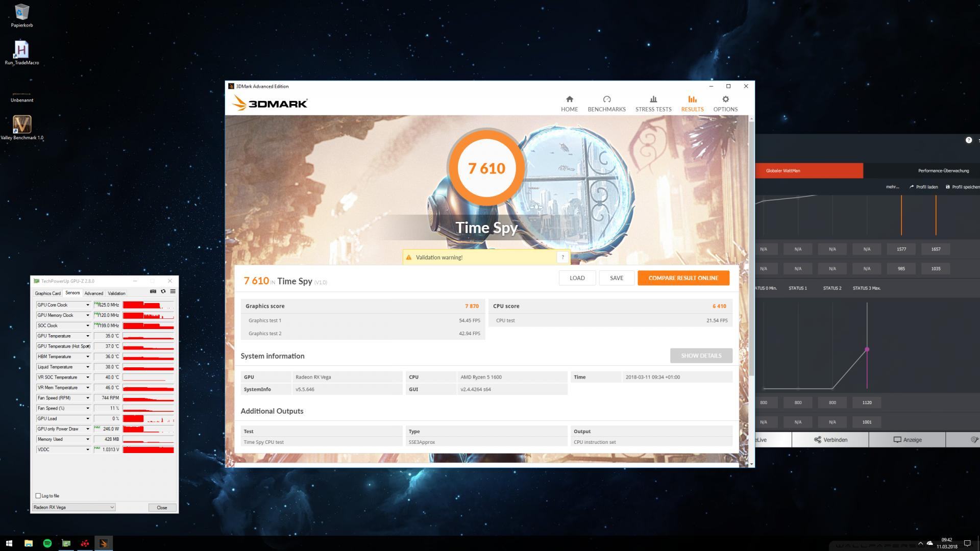Click GPU-Z refresh icon
This screenshot has height=551, width=980.
pos(163,291)
